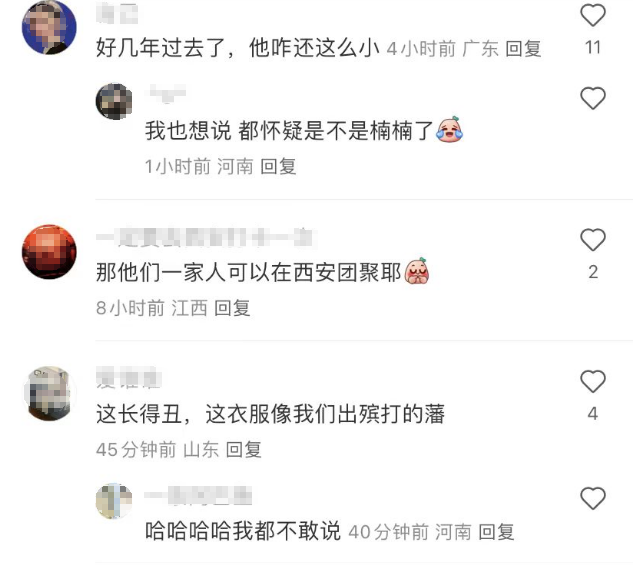Open the blue-background avatar of the first commenter
Screen dimensions: 638x565
49,27
